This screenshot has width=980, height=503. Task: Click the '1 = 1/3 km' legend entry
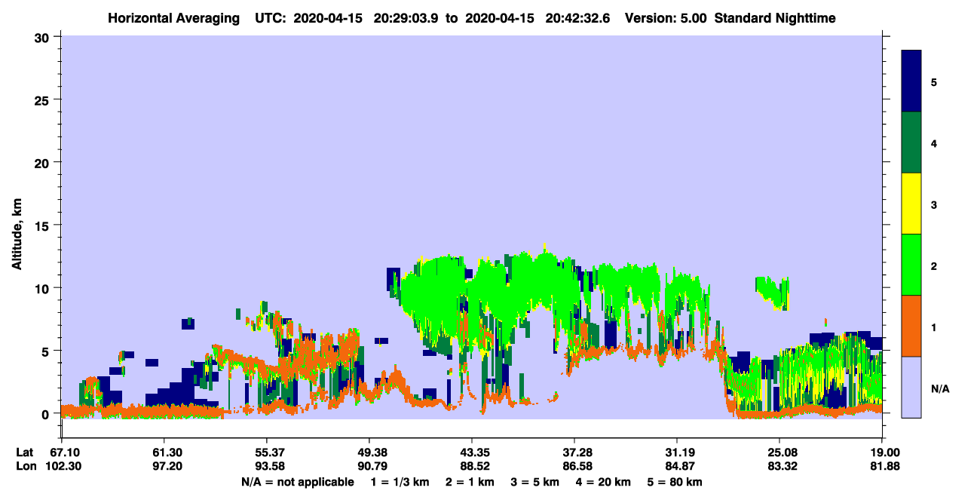tap(400, 482)
